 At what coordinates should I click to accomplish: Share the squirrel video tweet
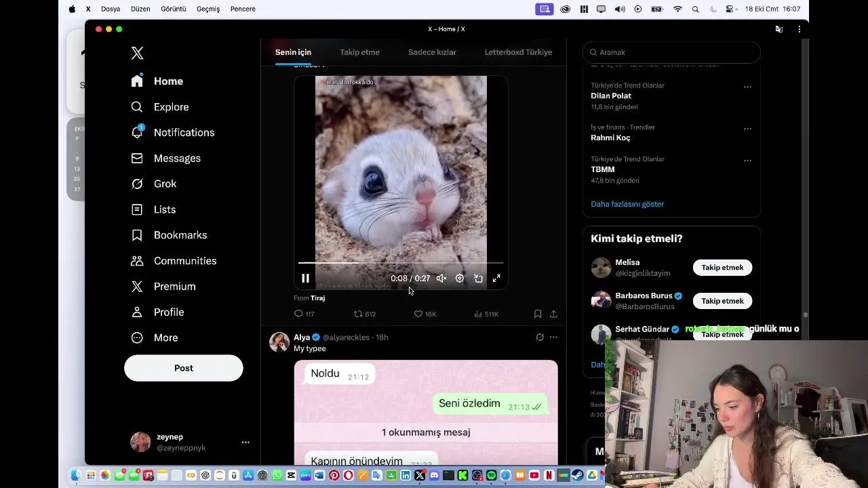click(x=553, y=314)
